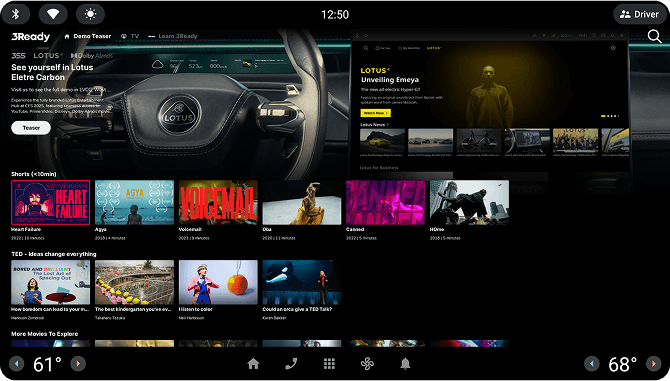Image resolution: width=670 pixels, height=381 pixels.
Task: Increase left temperature from 61°
Action: point(78,364)
